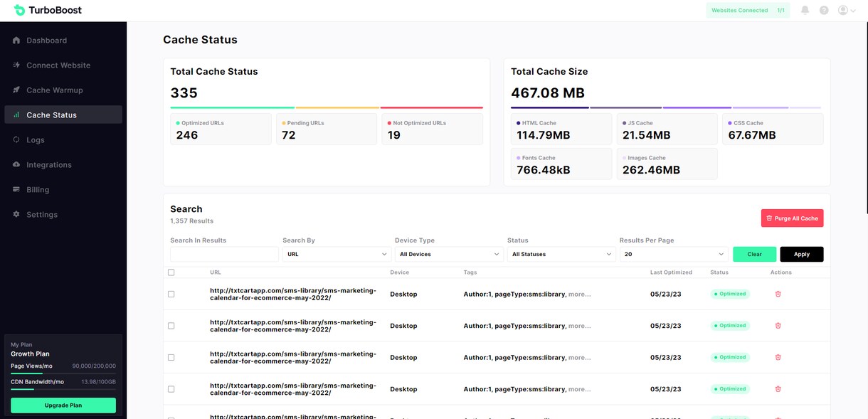The image size is (868, 419).
Task: Click the Clear filters button
Action: point(755,254)
